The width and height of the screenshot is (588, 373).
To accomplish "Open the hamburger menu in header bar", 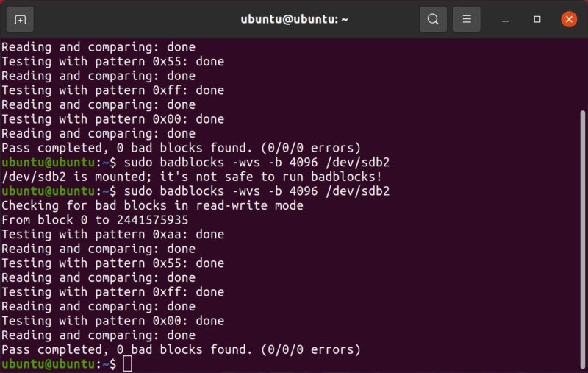I will pyautogui.click(x=466, y=19).
